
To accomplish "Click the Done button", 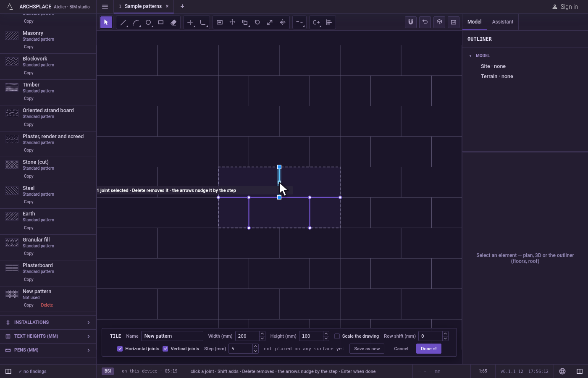I will 429,349.
